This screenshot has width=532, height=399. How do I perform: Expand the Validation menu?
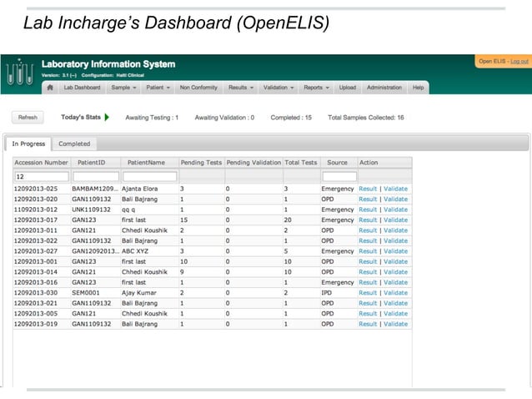(x=278, y=88)
